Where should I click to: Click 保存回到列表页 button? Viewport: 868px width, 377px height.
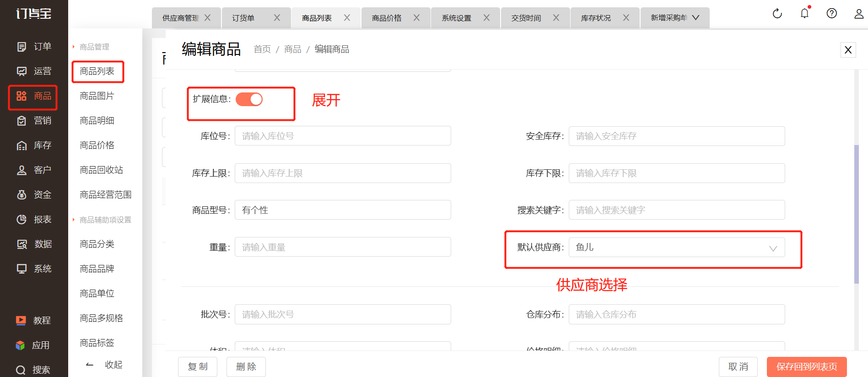click(807, 367)
